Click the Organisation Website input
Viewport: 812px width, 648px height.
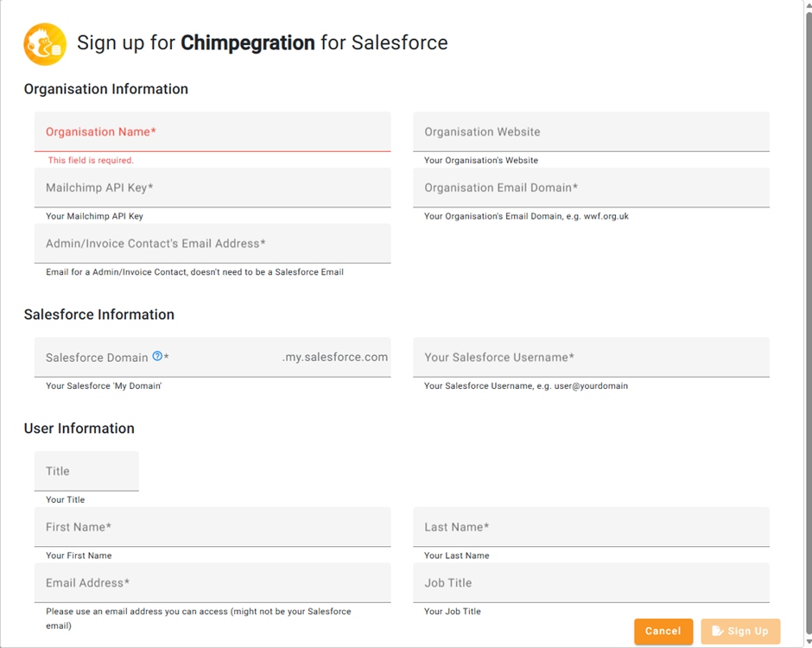(x=591, y=132)
